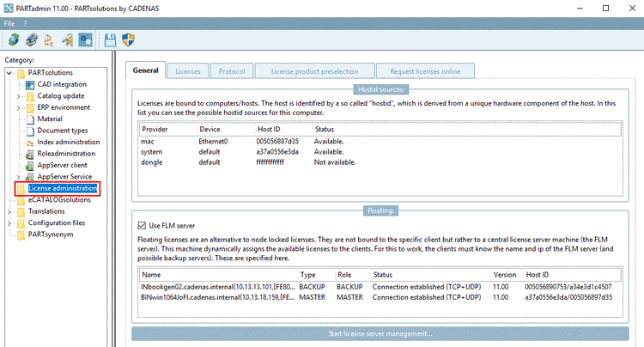Click the Type column header
Image resolution: width=644 pixels, height=347 pixels.
(315, 275)
